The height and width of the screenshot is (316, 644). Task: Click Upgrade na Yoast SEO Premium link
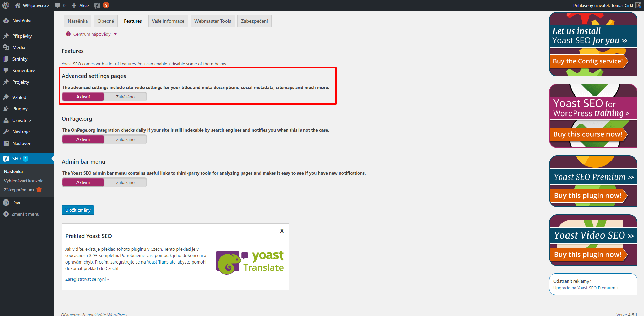586,288
